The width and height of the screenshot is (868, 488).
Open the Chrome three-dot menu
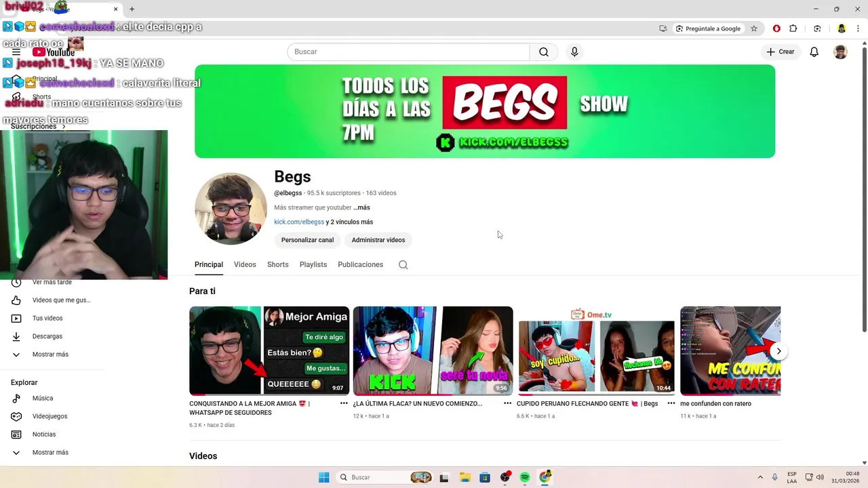pyautogui.click(x=859, y=28)
